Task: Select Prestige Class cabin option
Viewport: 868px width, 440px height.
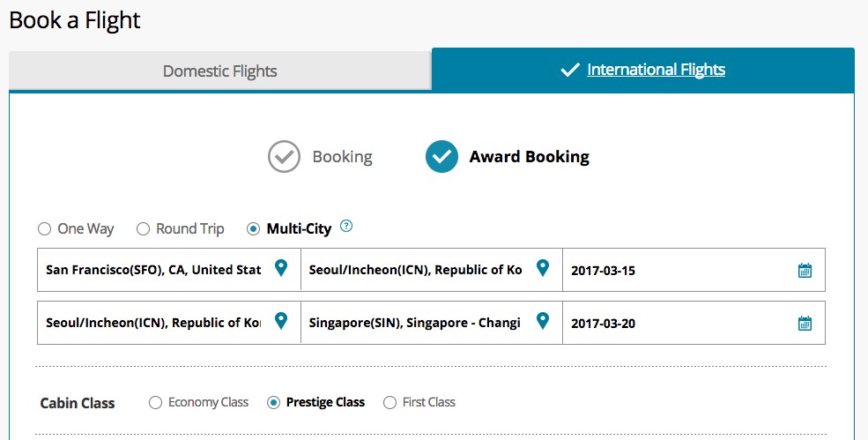Action: pyautogui.click(x=273, y=402)
